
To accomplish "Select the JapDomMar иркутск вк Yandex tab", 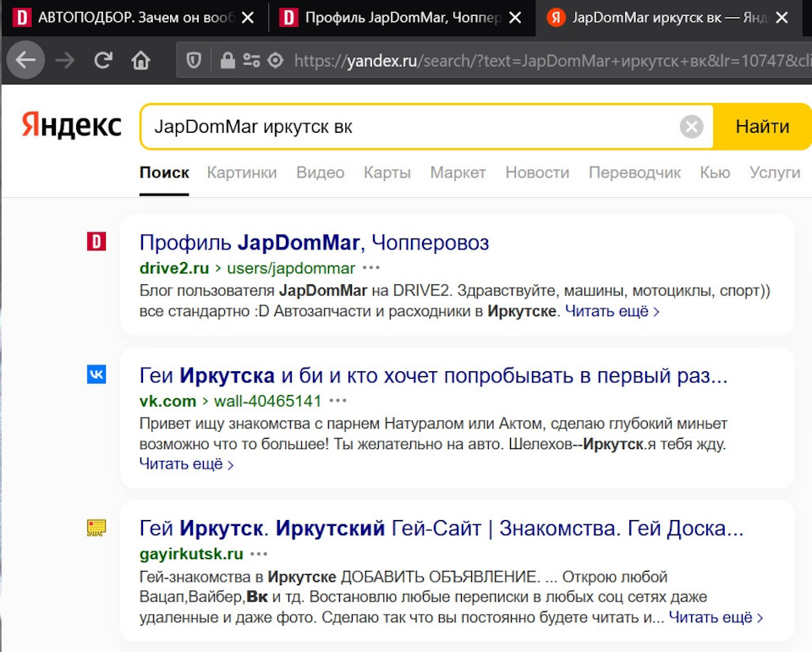I will point(668,18).
